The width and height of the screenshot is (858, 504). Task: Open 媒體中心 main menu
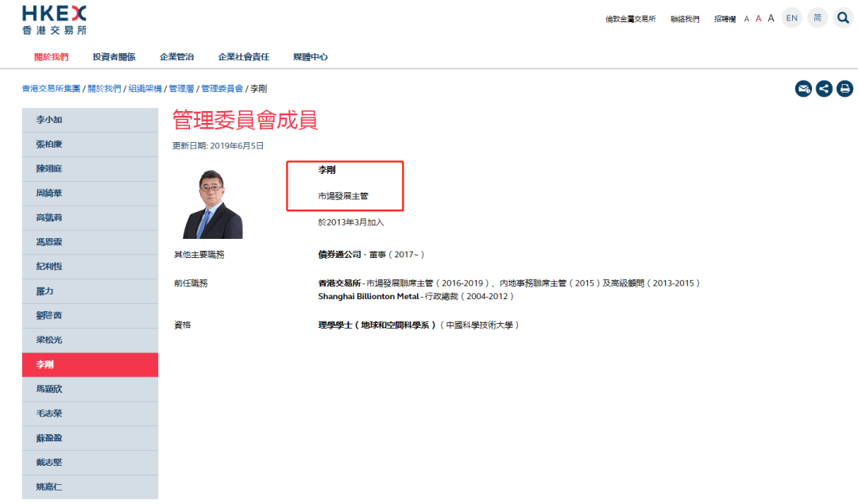point(311,57)
